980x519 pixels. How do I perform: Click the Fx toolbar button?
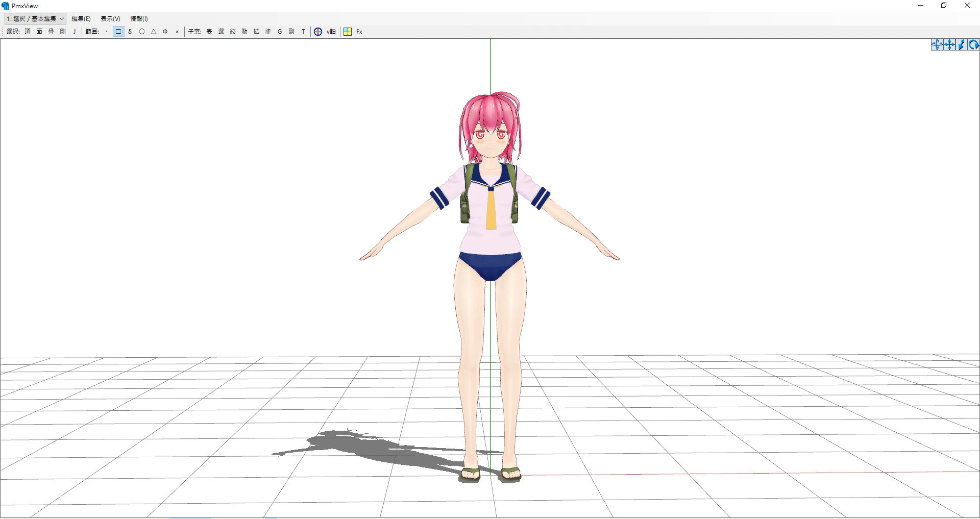359,32
